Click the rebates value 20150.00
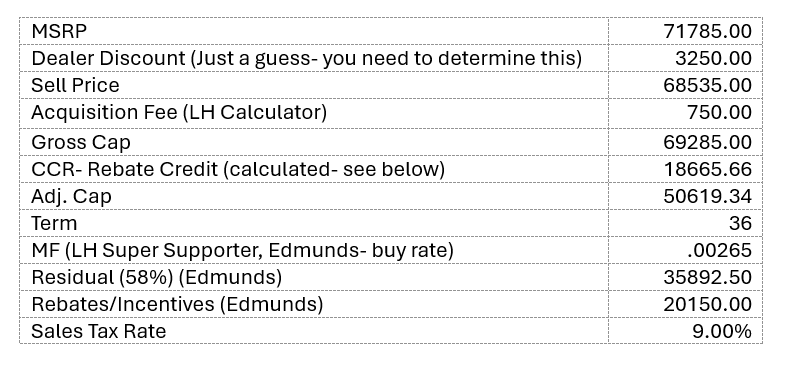This screenshot has height=371, width=791. 707,304
